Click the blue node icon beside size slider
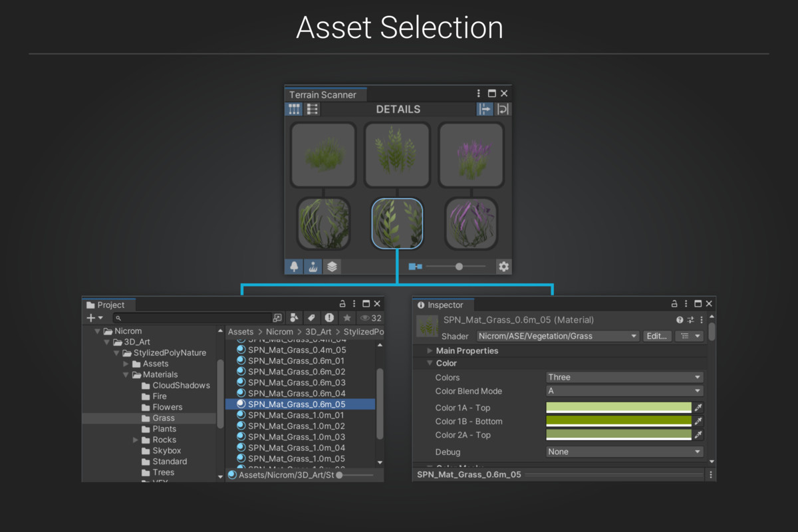798x532 pixels. click(415, 267)
